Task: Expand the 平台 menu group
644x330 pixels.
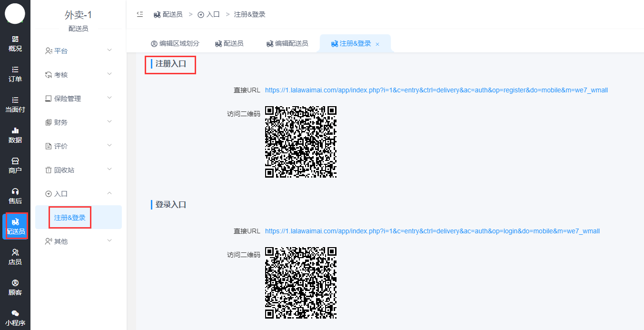Action: [79, 50]
